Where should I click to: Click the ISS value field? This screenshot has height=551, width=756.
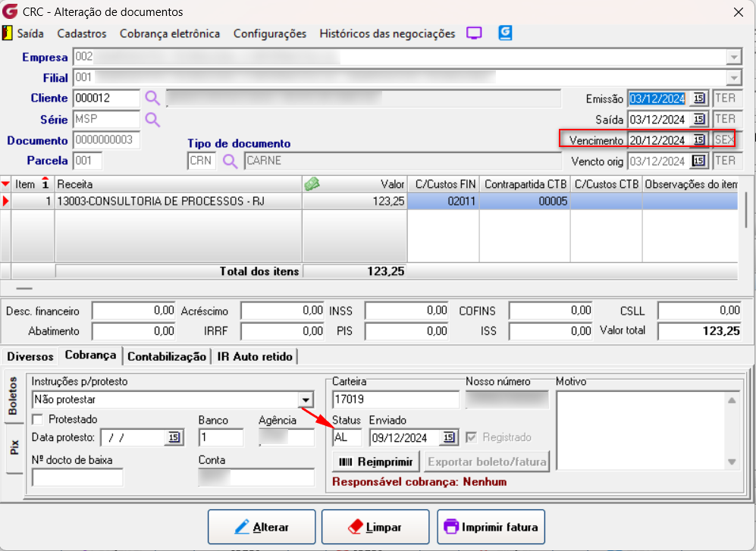click(551, 331)
